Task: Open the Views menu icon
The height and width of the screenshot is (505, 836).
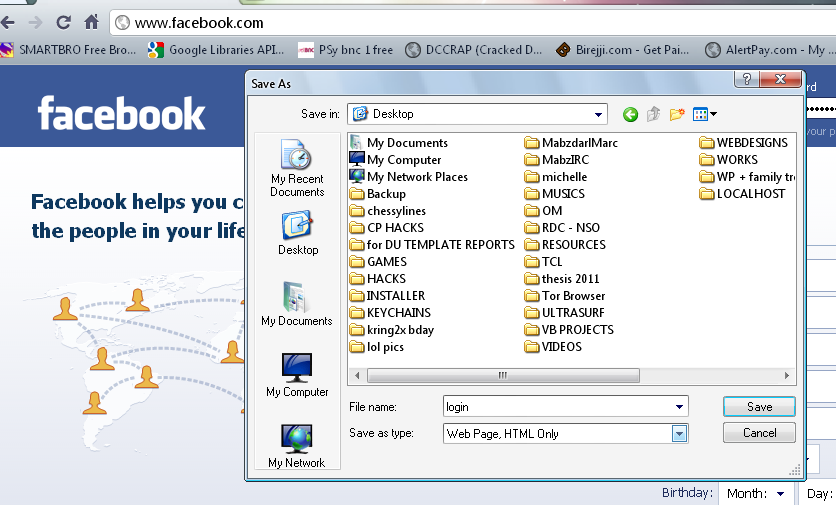Action: click(705, 114)
